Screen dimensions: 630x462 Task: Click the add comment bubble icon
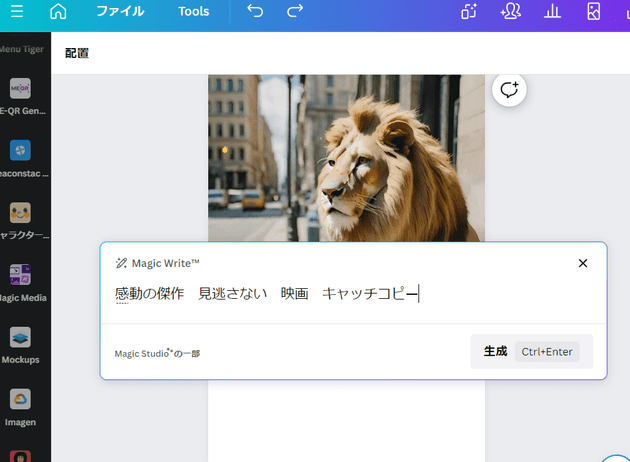tap(509, 89)
